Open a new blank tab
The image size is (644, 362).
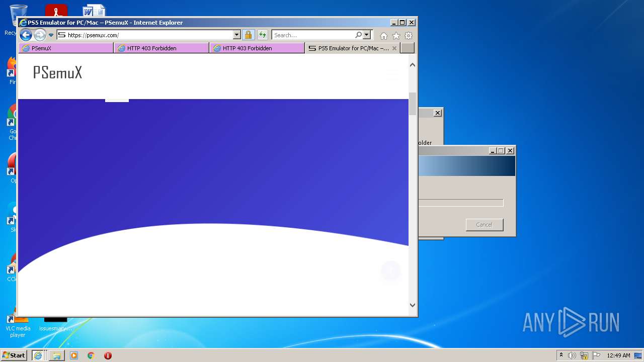click(408, 48)
